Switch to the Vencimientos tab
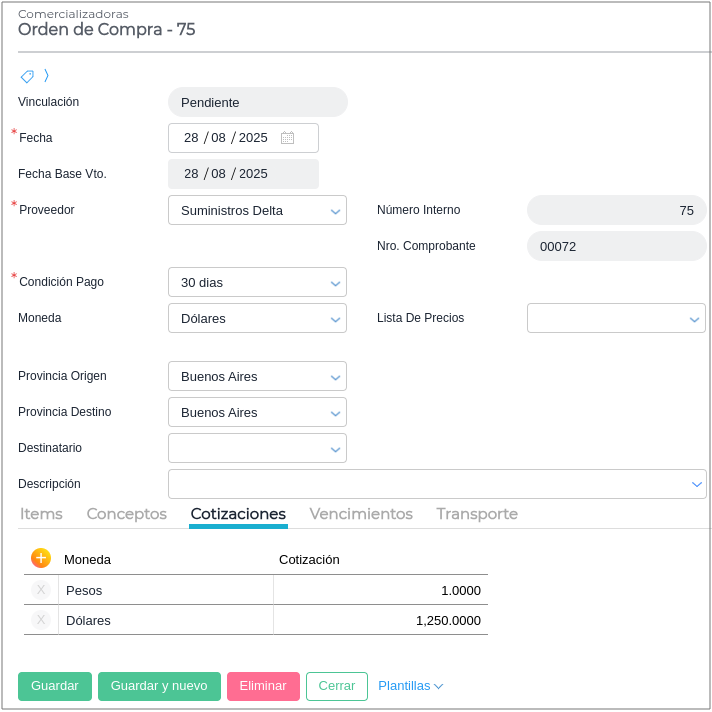Image resolution: width=712 pixels, height=712 pixels. tap(361, 514)
